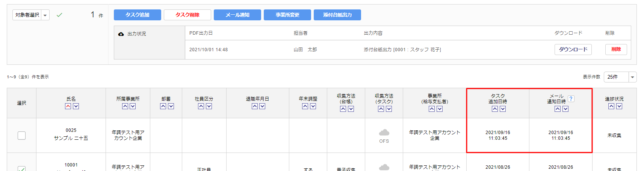Click output date 2021/10/01 14:48
This screenshot has height=171, width=644.
pos(209,50)
